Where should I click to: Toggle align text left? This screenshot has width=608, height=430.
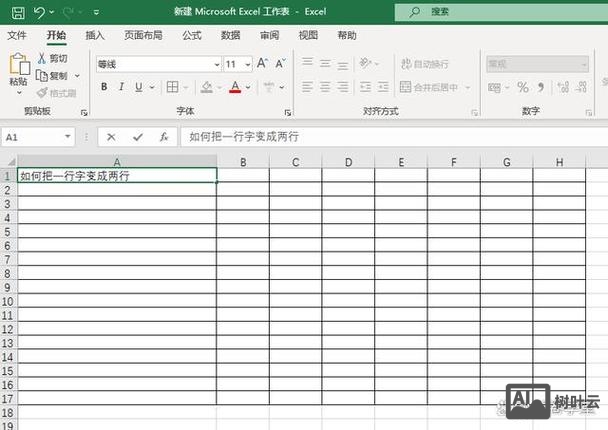307,87
